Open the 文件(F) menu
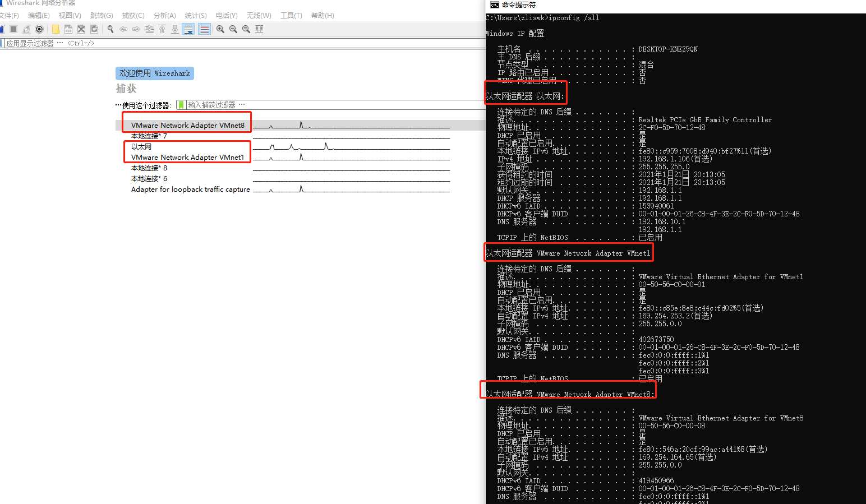866x504 pixels. click(x=9, y=16)
